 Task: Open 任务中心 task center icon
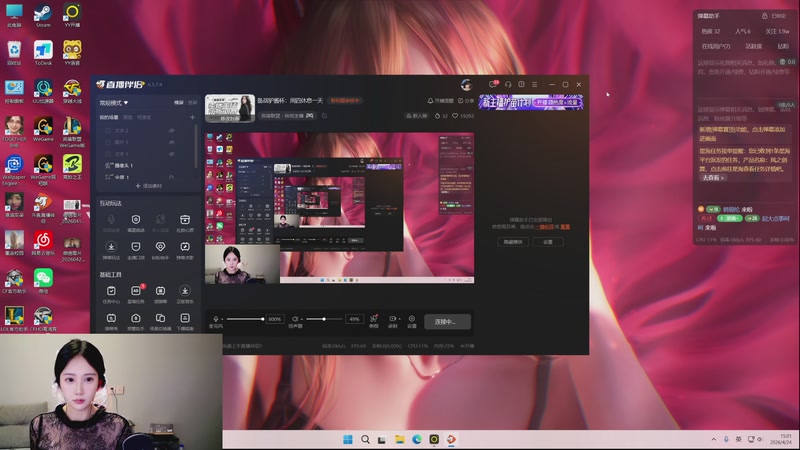point(111,291)
